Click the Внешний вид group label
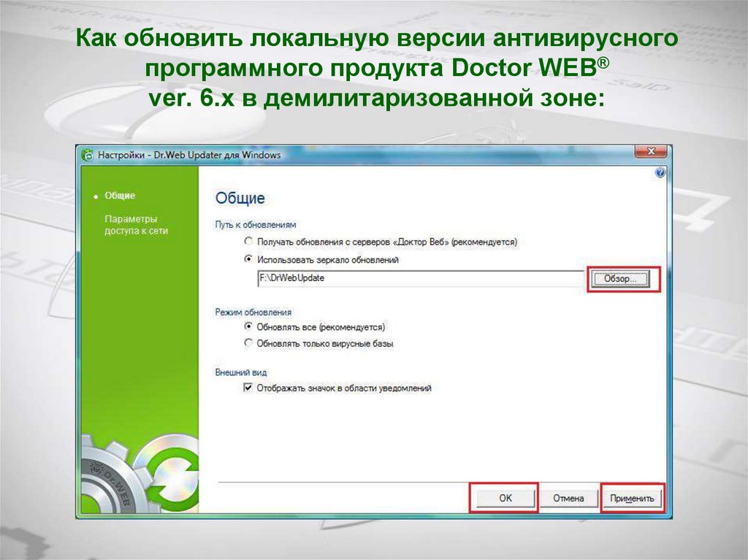 click(241, 372)
